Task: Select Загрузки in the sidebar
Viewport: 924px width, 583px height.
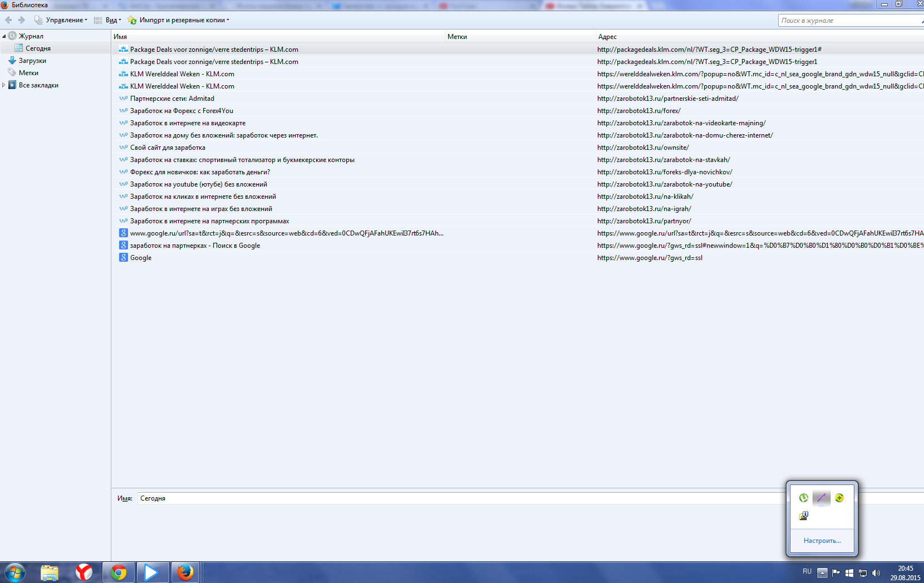Action: click(32, 61)
